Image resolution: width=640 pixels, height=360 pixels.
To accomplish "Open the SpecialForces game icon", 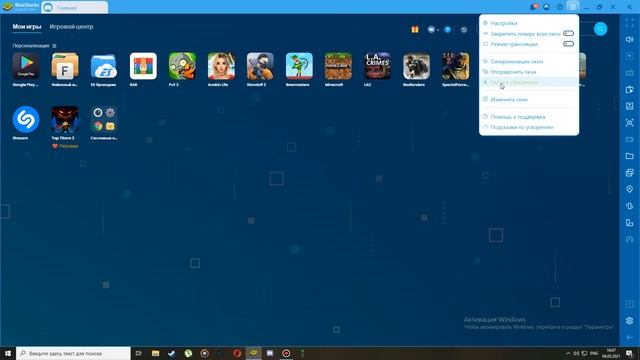I will (x=456, y=66).
